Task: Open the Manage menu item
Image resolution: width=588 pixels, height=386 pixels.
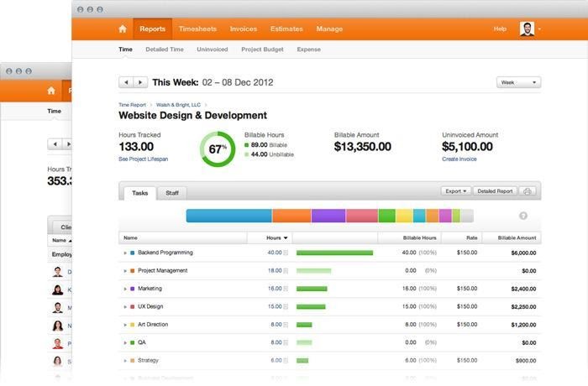Action: pos(329,29)
